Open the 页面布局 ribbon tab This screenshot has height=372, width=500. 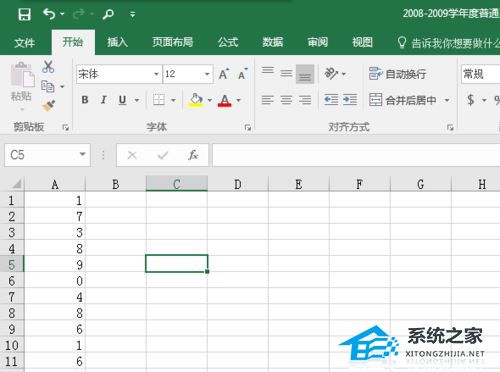(173, 42)
